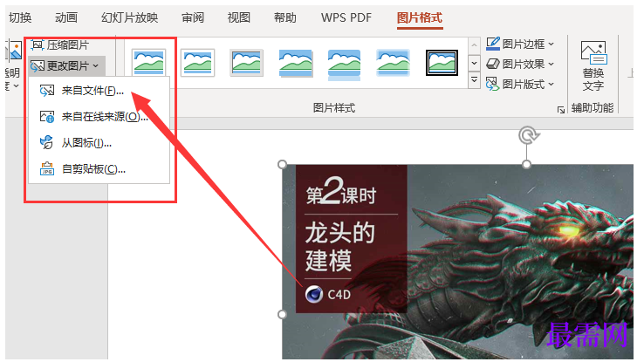The width and height of the screenshot is (644, 362).
Task: Expand the picture styles gallery
Action: (474, 80)
